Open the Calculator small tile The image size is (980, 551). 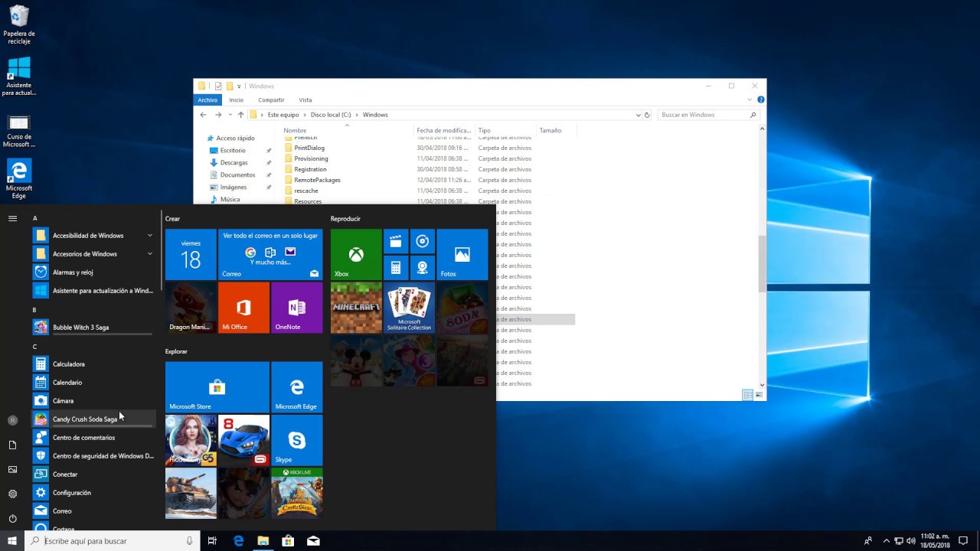tap(395, 268)
